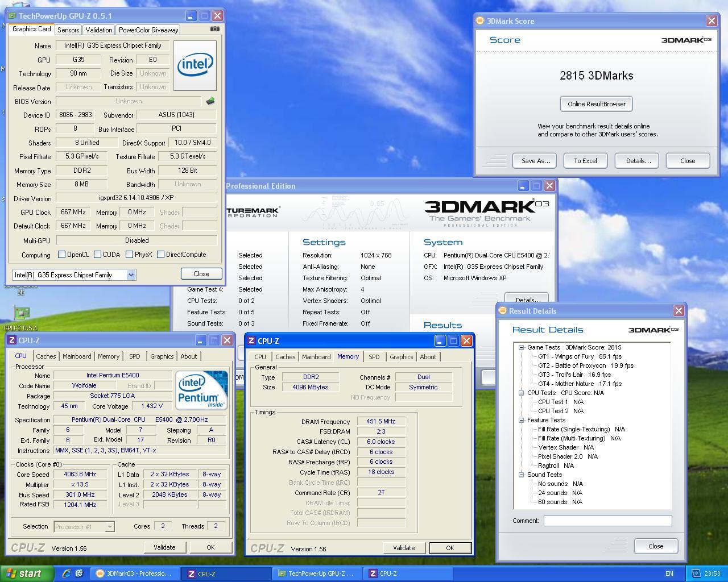The image size is (728, 582).
Task: Select GT1 - Wings of Fury result row
Action: point(580,356)
